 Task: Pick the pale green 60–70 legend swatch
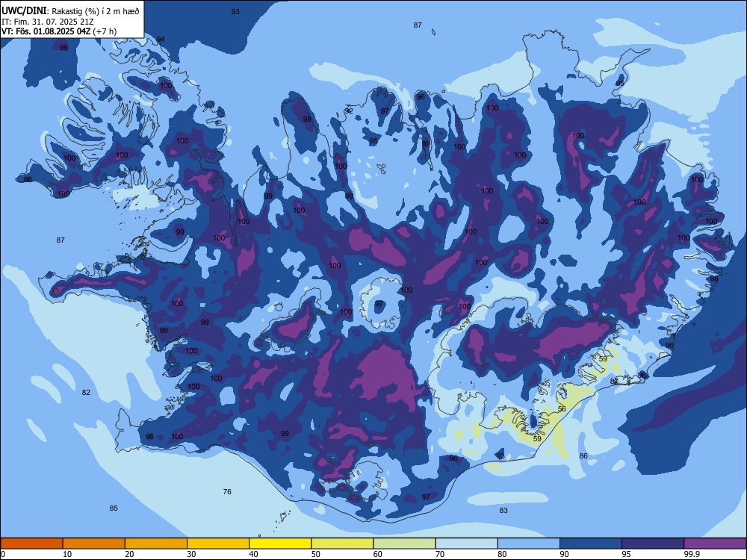point(404,544)
